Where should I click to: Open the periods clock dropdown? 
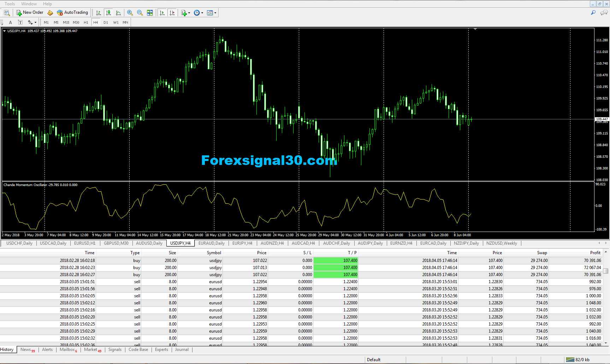coord(199,13)
